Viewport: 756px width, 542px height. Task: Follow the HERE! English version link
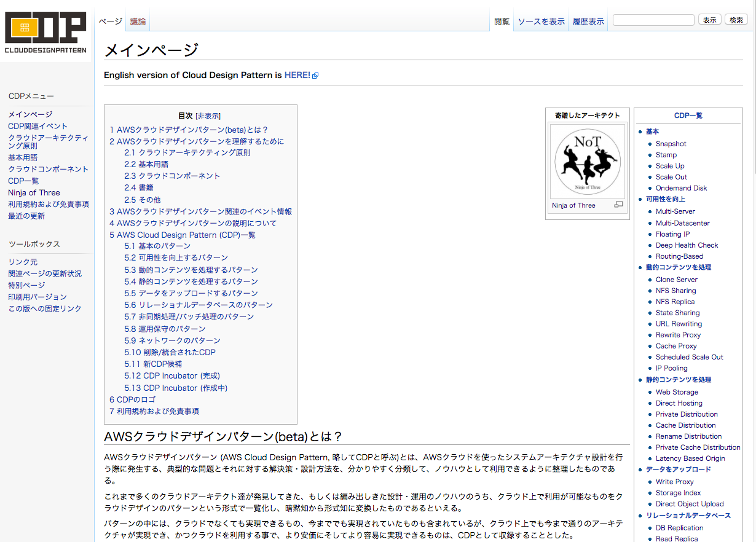(297, 75)
